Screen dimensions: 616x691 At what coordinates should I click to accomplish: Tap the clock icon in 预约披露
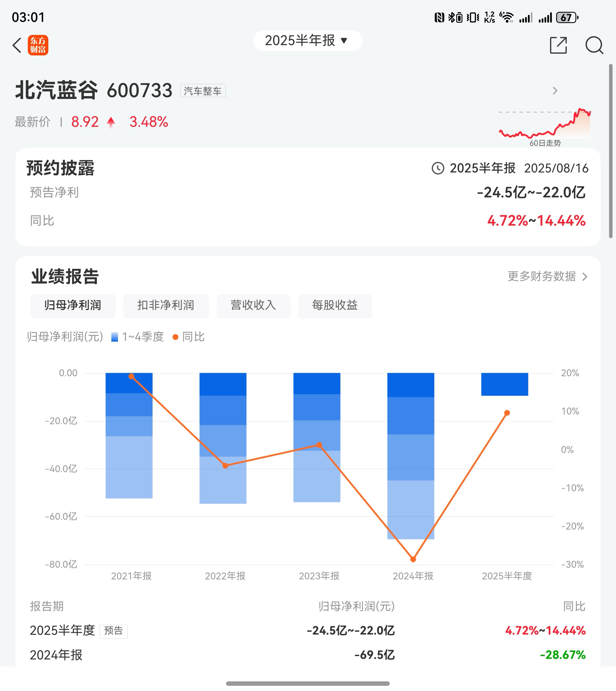click(438, 168)
